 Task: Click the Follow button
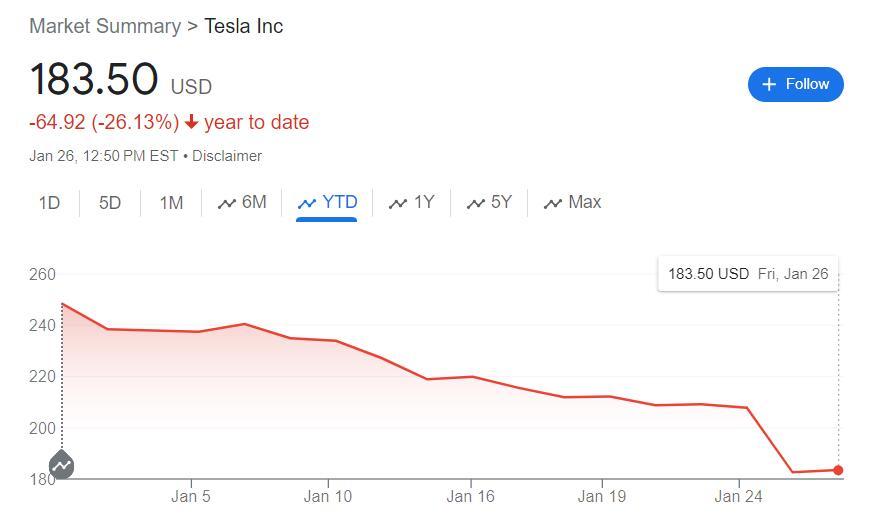[x=795, y=84]
